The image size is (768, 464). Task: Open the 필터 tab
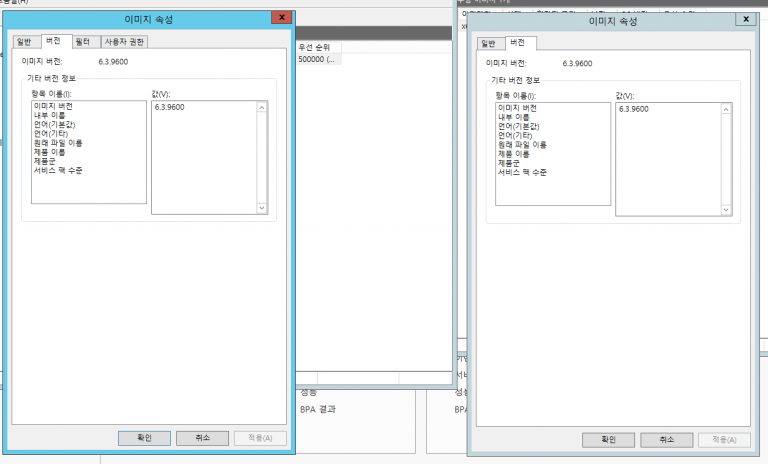pos(83,42)
